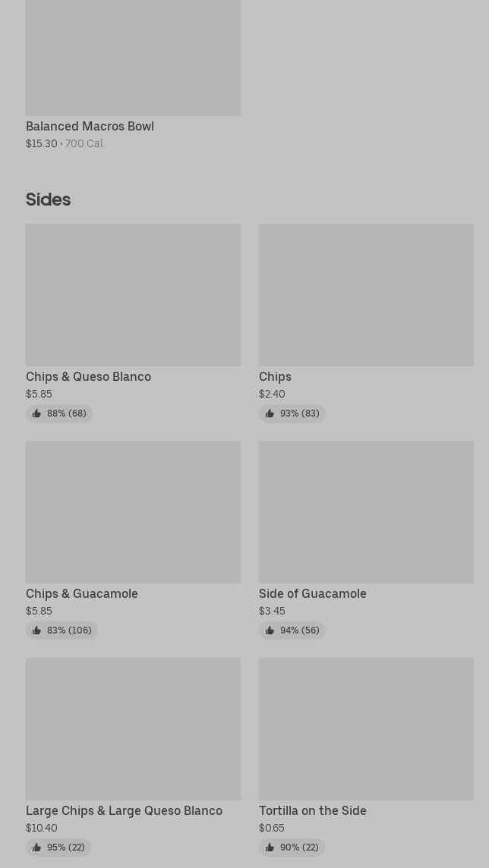Click thumbs-up icon under Chips & Queso Blanco
This screenshot has width=489, height=868.
point(36,414)
